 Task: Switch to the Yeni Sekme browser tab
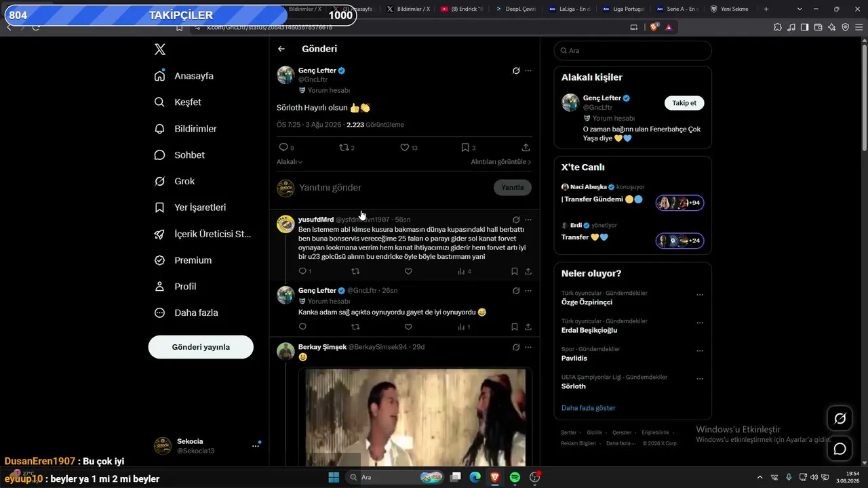[x=731, y=9]
